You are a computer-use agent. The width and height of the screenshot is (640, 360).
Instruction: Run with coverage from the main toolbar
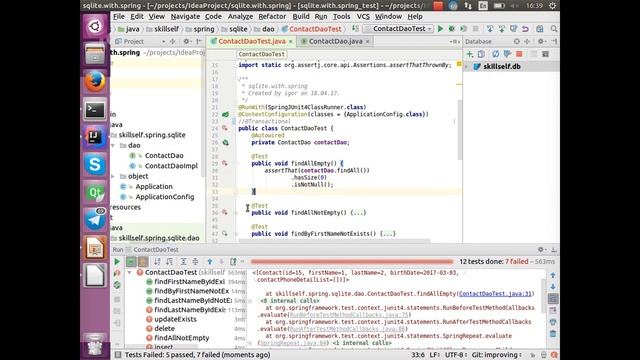click(463, 29)
